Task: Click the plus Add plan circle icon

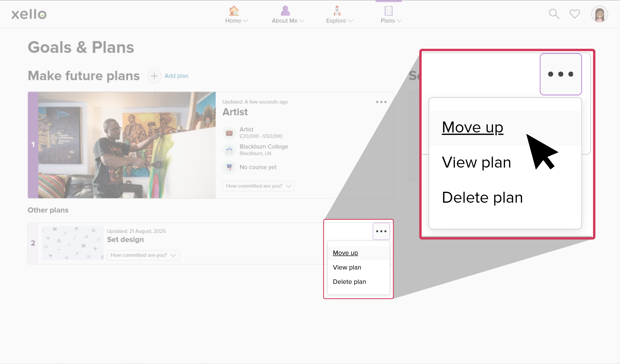Action: [154, 76]
